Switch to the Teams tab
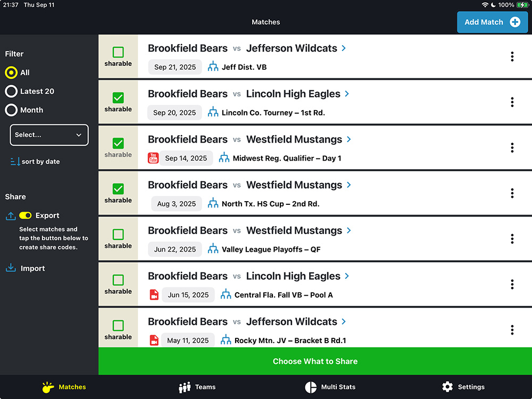 coord(197,387)
